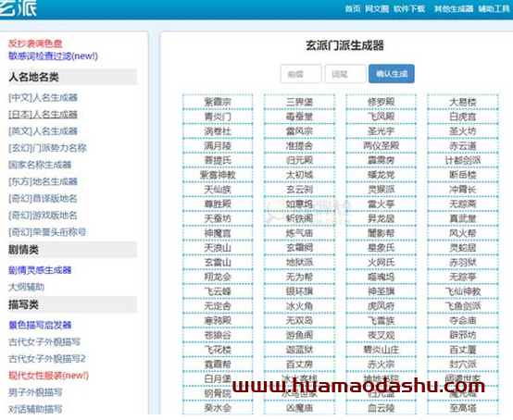
Task: Select the generated name 紫雾神教
Action: [x=218, y=175]
